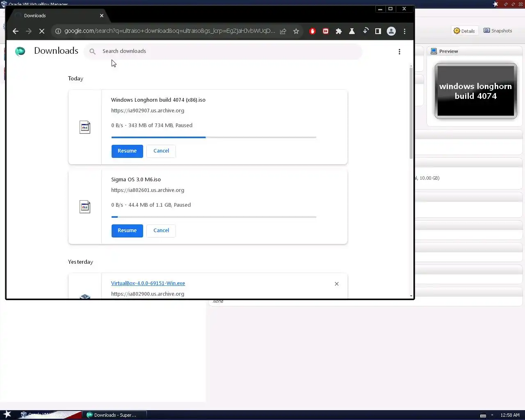Click the Windows Longhorn download progress bar
Screen dimensions: 525x420
(x=214, y=137)
